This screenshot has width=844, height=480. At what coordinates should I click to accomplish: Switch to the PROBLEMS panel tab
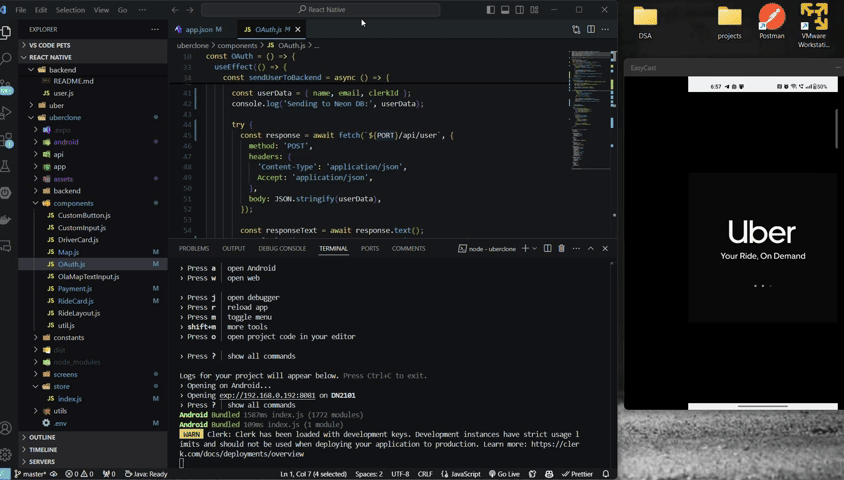(194, 248)
